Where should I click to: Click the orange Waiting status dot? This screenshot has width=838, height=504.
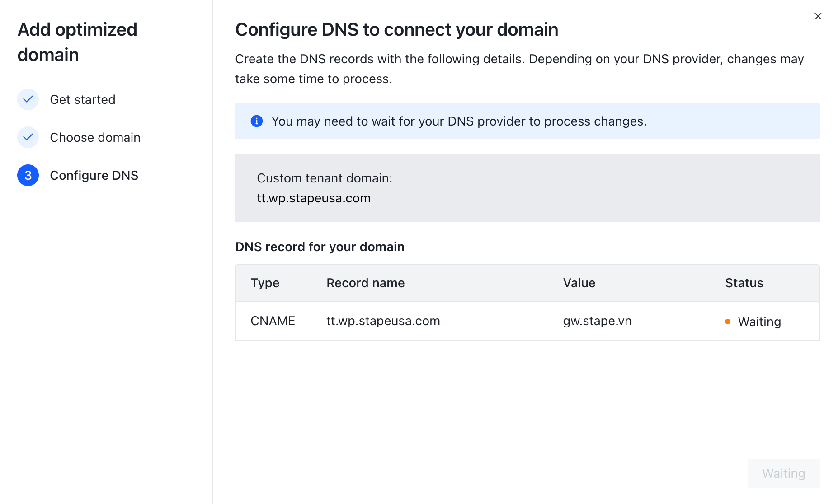click(x=728, y=322)
